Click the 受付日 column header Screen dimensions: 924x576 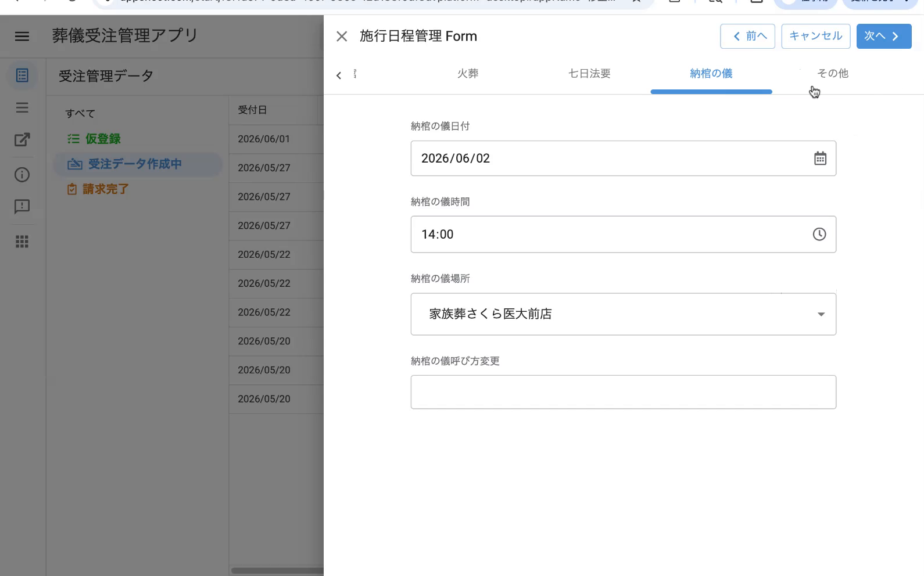252,110
